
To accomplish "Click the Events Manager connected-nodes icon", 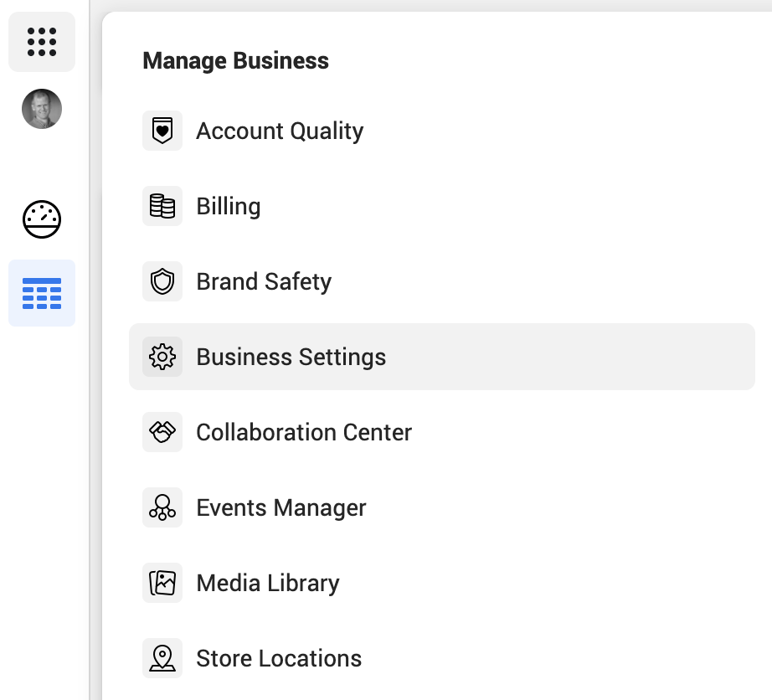I will 162,507.
